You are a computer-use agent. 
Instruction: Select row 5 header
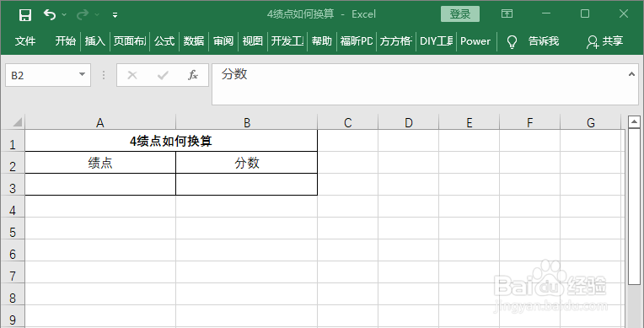coord(13,229)
